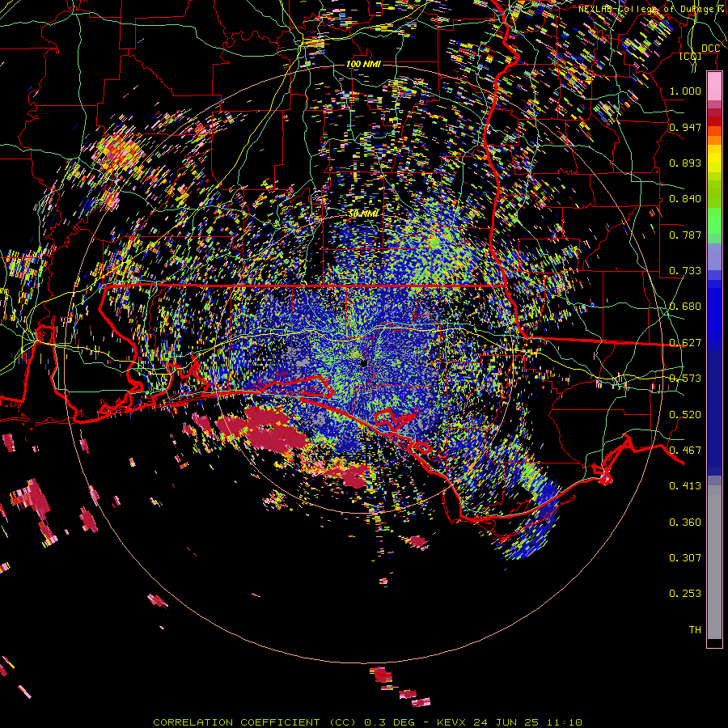The width and height of the screenshot is (728, 728).
Task: Select the 0.573 legend value
Action: (x=685, y=379)
